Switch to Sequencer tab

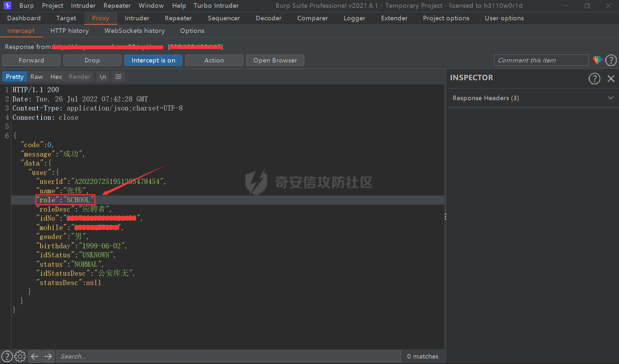224,18
